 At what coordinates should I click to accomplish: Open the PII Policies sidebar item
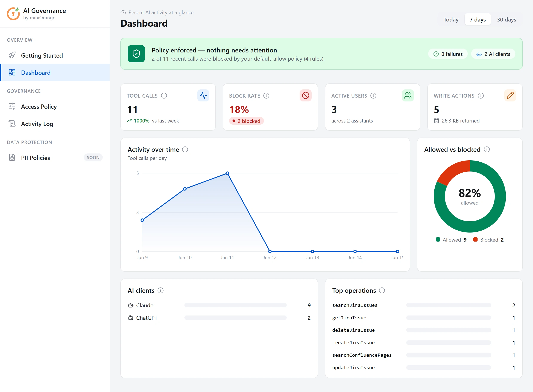pos(55,158)
